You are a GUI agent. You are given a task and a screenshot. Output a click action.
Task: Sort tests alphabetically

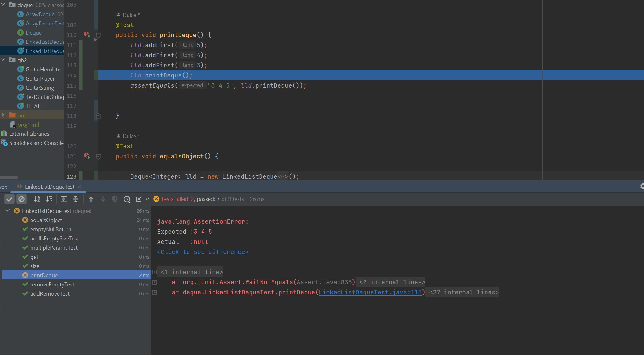coord(37,199)
